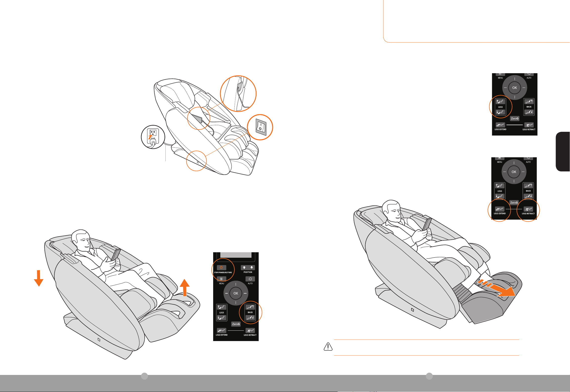Click the wall outlet plug illustration

153,137
